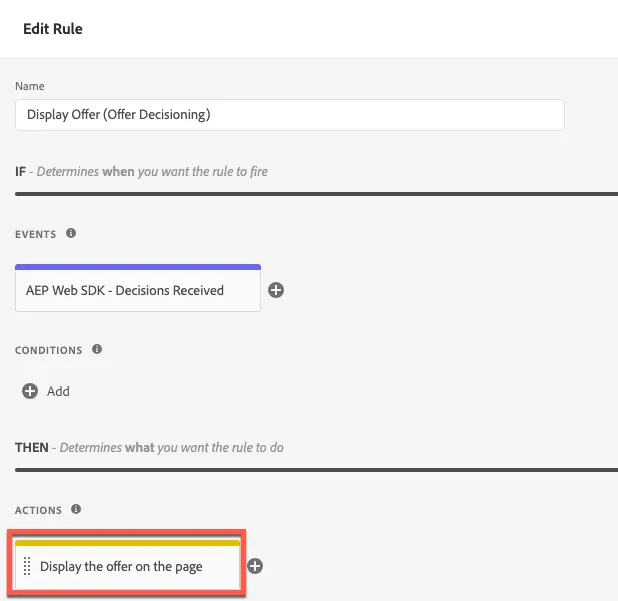
Task: Show info tooltip next to EVENTS
Action: (x=71, y=233)
